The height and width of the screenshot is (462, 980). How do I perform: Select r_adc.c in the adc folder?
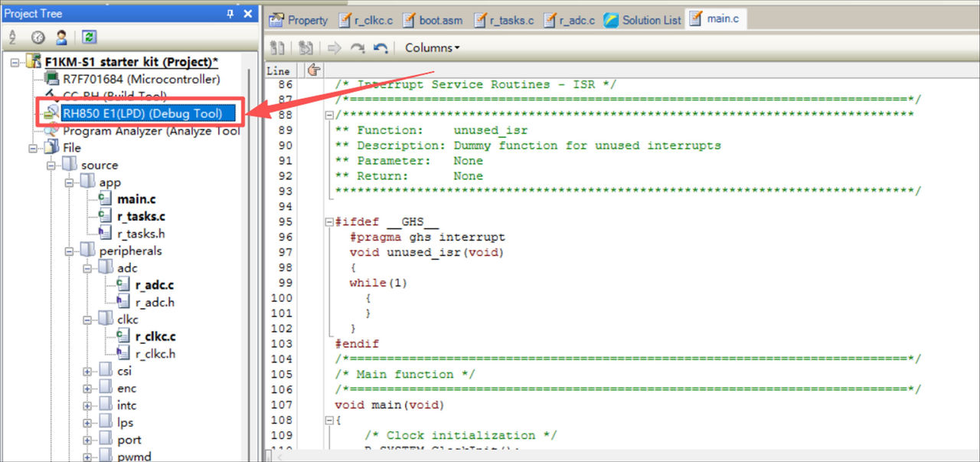155,285
